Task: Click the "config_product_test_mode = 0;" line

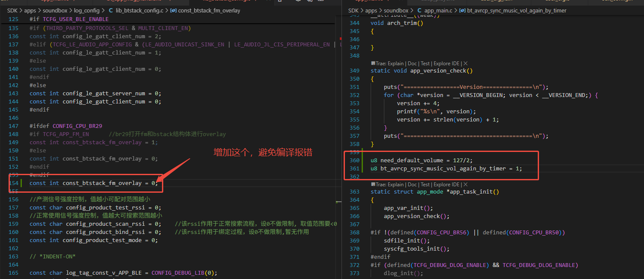Action: point(94,240)
